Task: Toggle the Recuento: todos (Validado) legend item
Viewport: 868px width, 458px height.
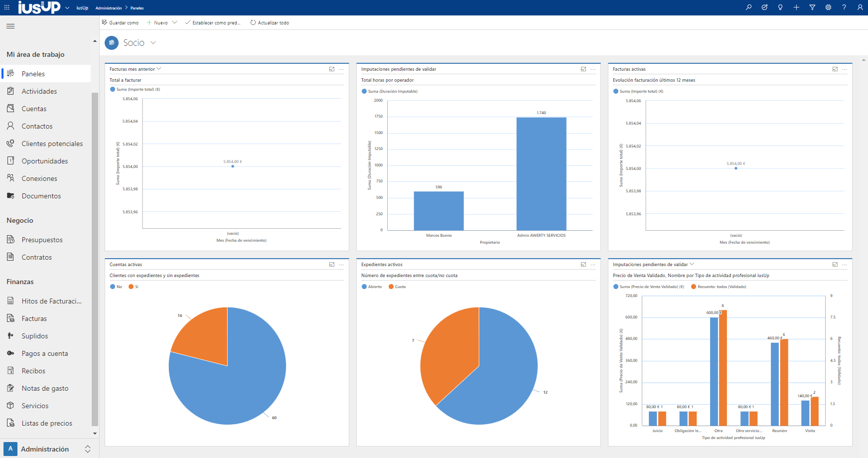Action: click(x=719, y=287)
